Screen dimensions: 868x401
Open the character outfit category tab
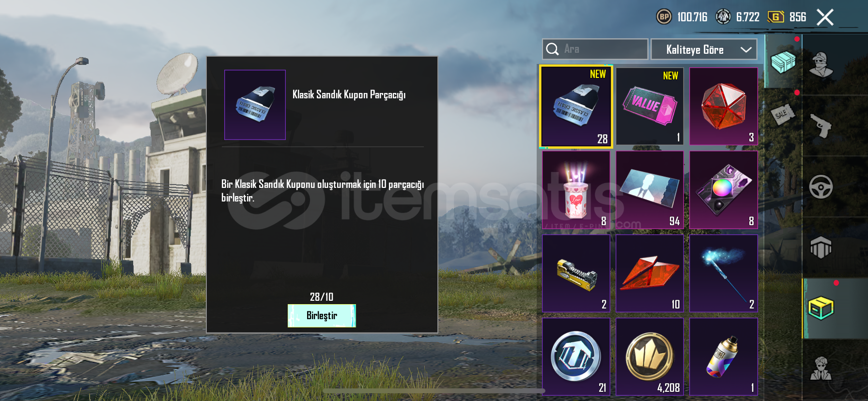click(x=821, y=64)
